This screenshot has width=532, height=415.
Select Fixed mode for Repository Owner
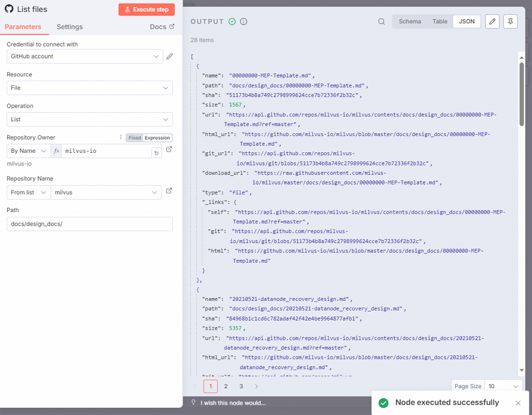pyautogui.click(x=134, y=138)
